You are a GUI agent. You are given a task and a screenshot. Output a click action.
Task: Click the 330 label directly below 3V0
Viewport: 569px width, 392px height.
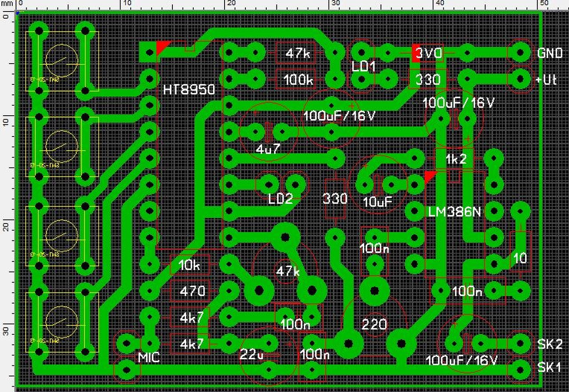[x=428, y=80]
